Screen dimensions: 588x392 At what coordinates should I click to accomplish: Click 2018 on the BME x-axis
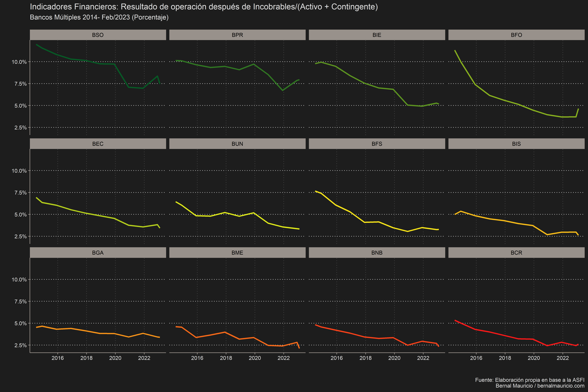(x=226, y=358)
